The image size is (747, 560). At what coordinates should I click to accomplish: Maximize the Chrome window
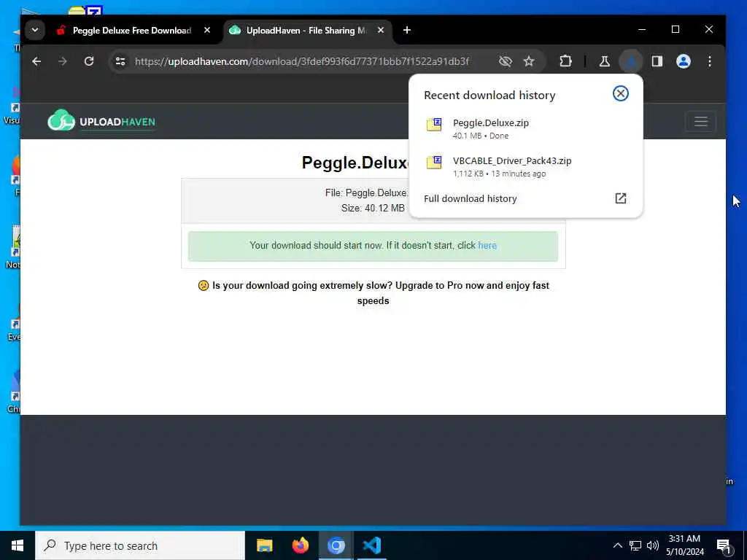(x=675, y=29)
